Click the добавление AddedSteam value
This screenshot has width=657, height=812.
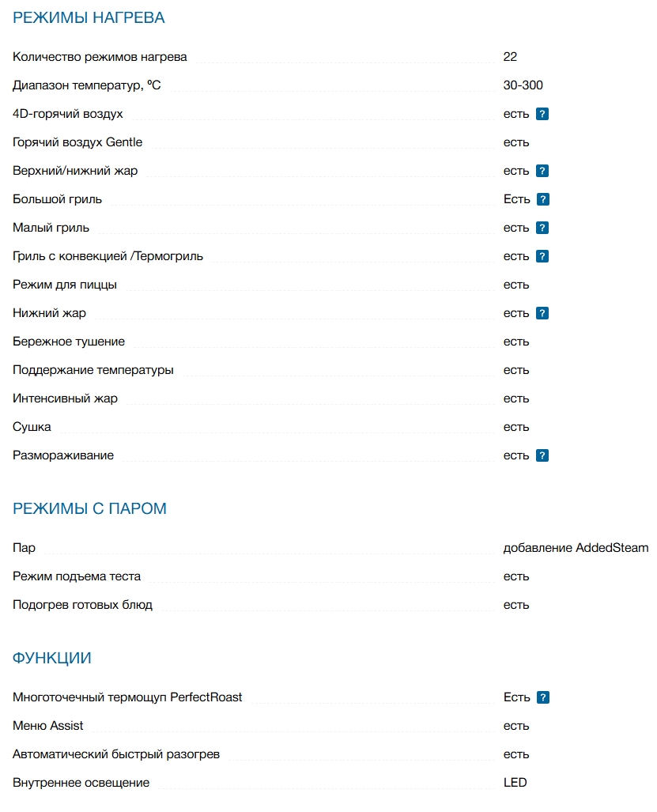coord(576,548)
